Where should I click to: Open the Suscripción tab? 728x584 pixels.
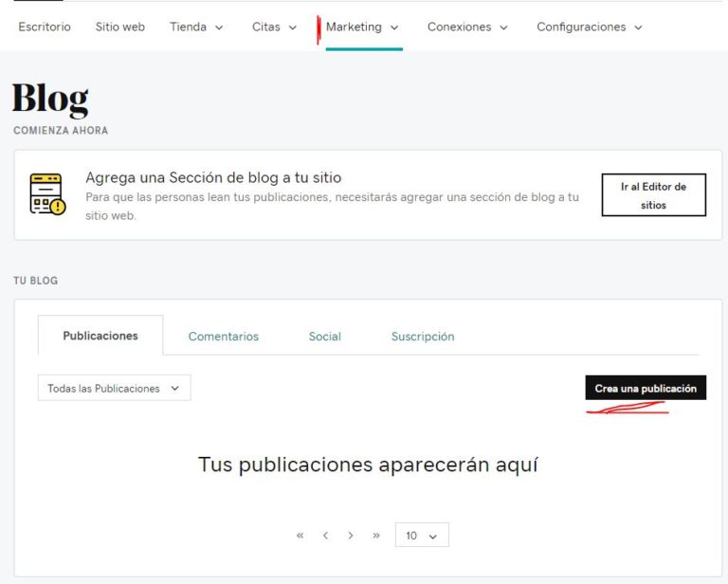[423, 337]
